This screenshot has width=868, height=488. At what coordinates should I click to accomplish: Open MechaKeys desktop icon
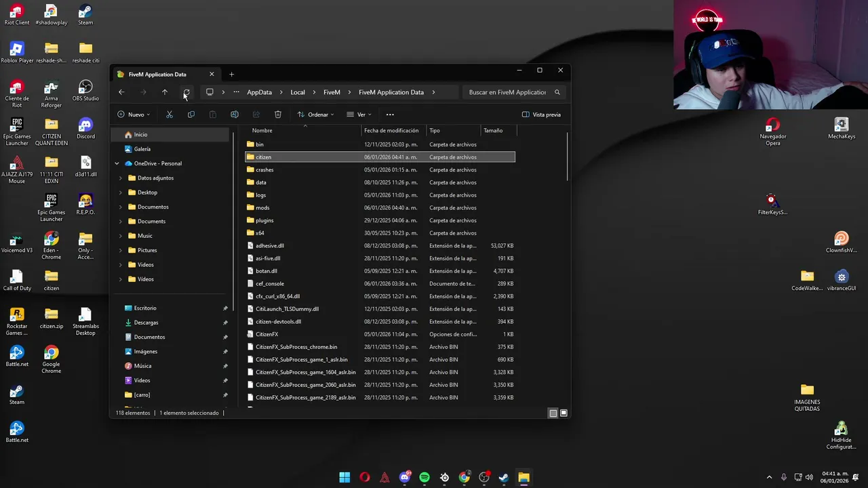pyautogui.click(x=842, y=129)
